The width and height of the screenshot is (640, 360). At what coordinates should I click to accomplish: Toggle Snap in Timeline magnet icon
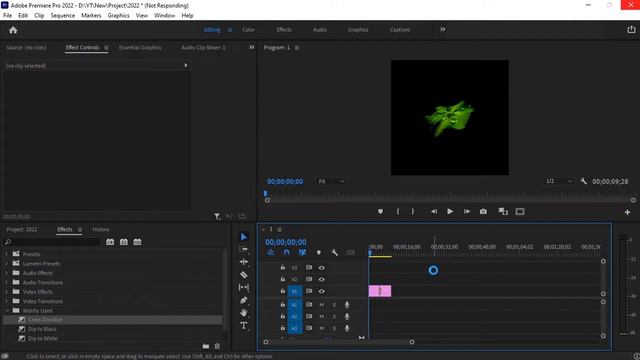(x=287, y=253)
